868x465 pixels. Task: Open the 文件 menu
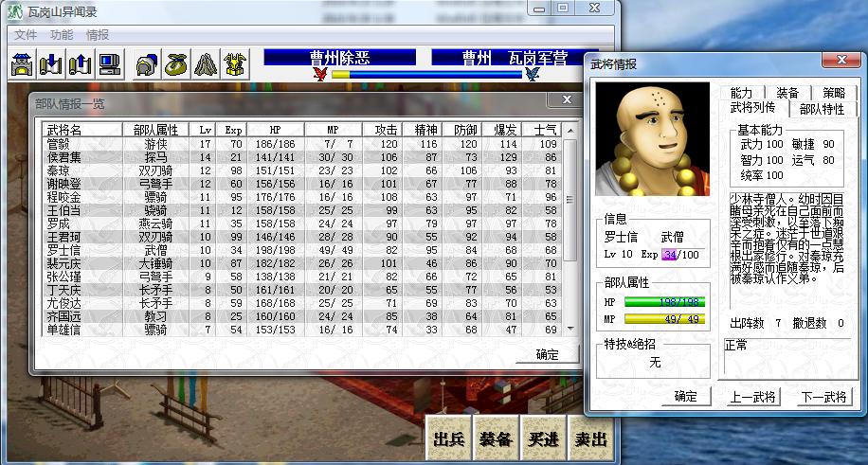pos(26,34)
